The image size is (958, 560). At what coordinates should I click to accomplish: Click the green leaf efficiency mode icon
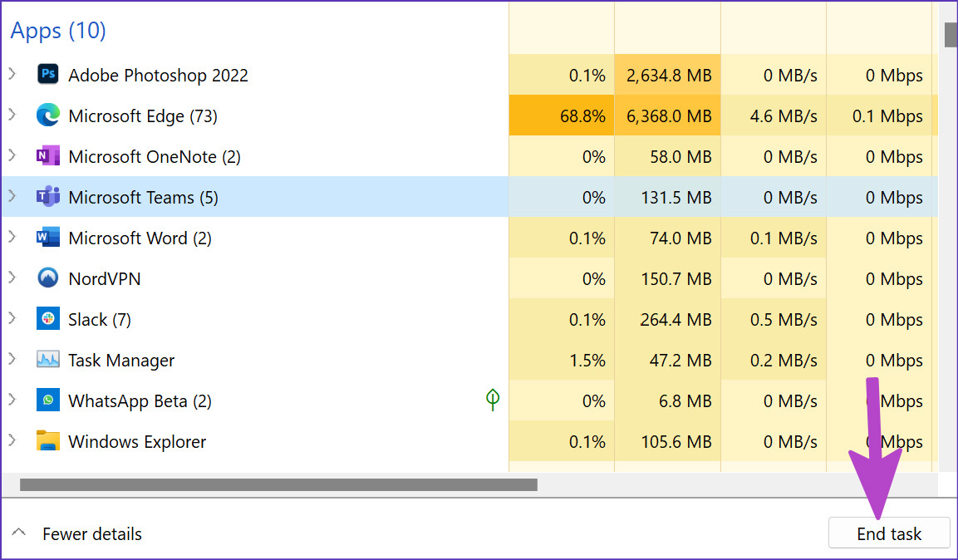coord(493,400)
